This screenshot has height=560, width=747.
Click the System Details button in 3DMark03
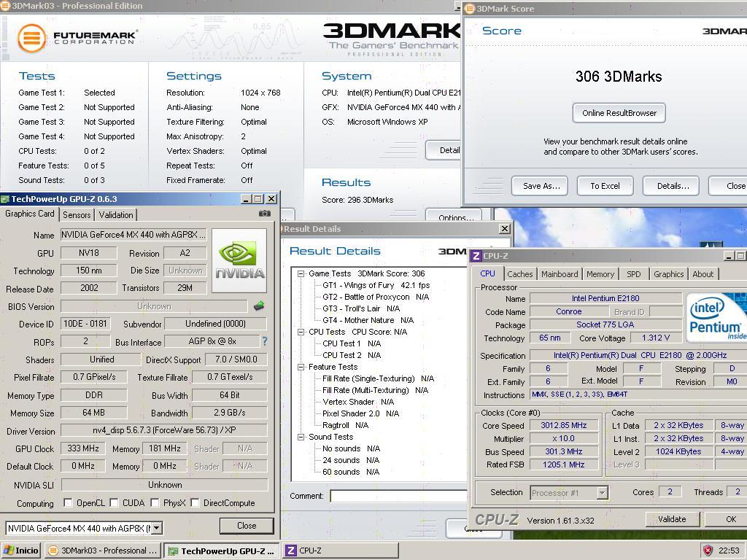[x=444, y=150]
